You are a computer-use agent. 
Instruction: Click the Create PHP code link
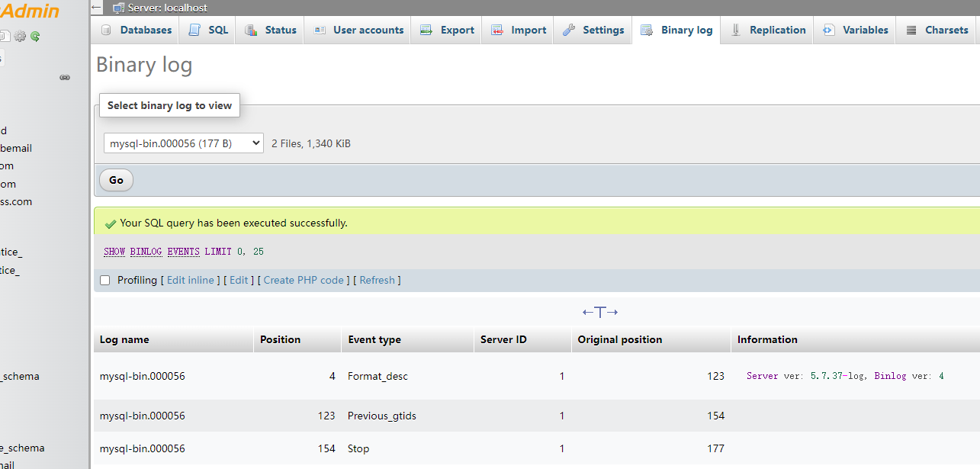point(304,280)
